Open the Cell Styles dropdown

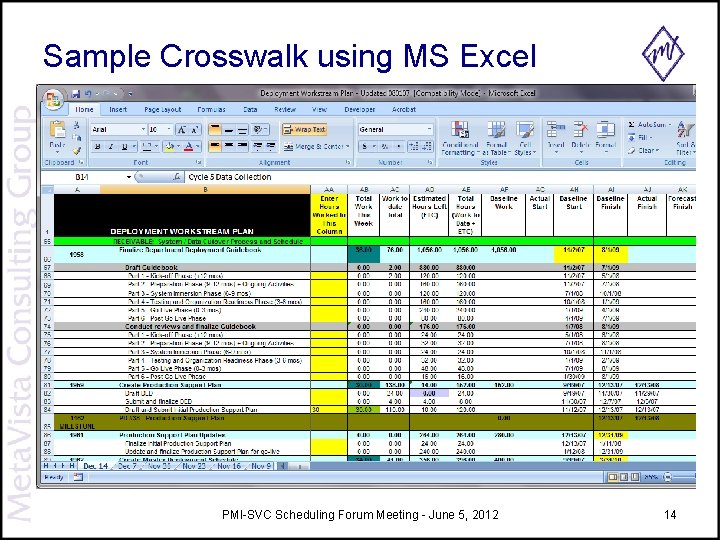(x=525, y=138)
